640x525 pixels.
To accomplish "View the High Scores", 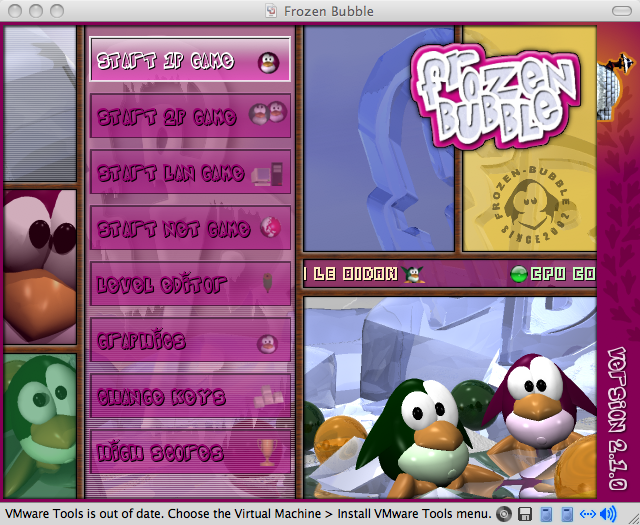I will 190,452.
